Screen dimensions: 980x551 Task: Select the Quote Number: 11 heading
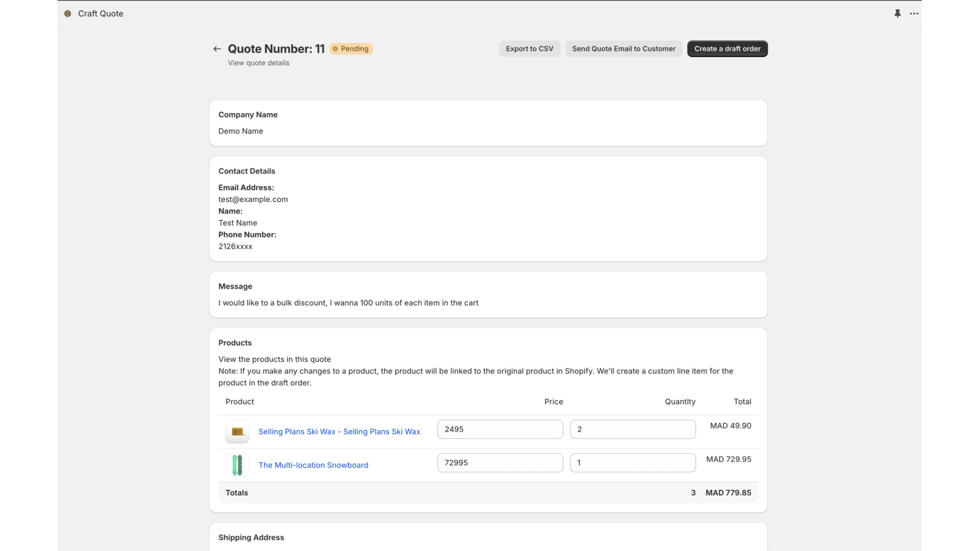276,49
